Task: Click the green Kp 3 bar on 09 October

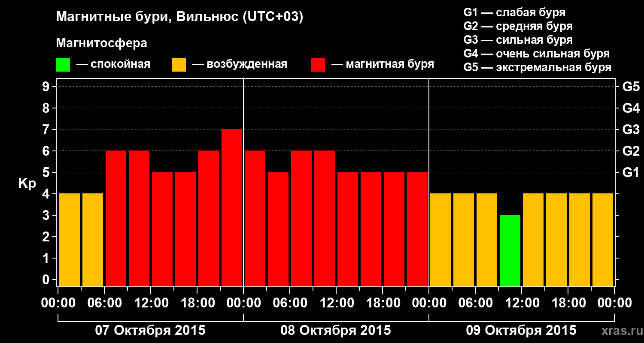Action: pos(510,250)
